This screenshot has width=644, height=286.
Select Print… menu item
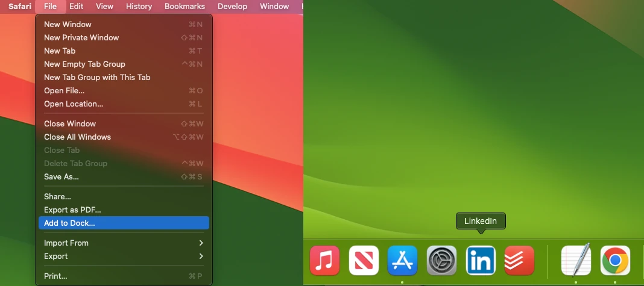click(124, 276)
